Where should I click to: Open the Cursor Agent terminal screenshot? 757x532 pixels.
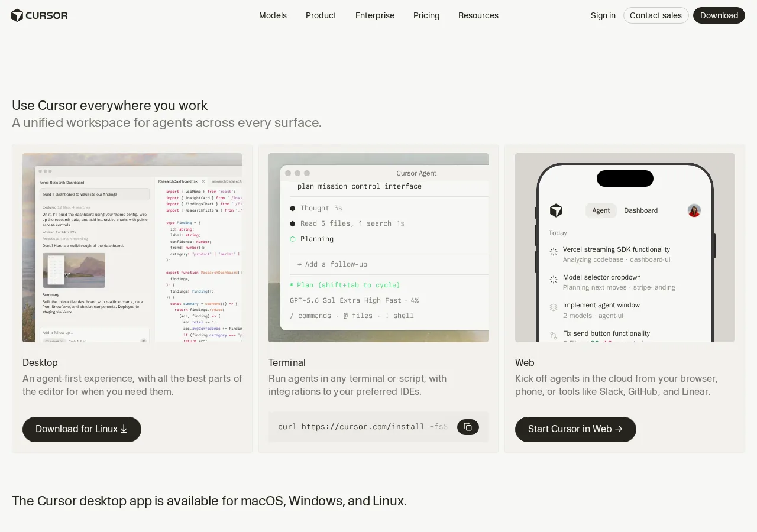click(378, 248)
